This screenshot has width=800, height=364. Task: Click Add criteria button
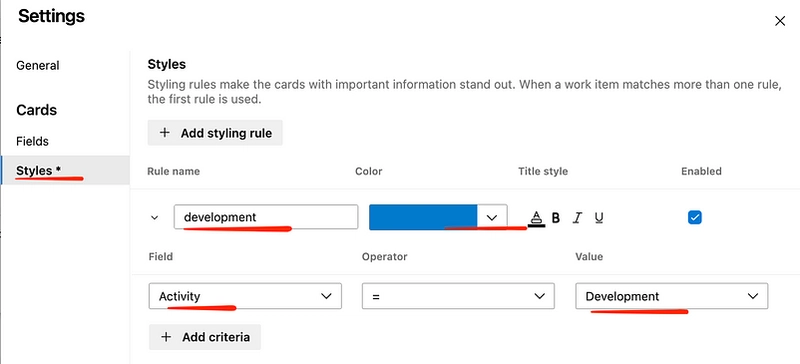(x=205, y=337)
